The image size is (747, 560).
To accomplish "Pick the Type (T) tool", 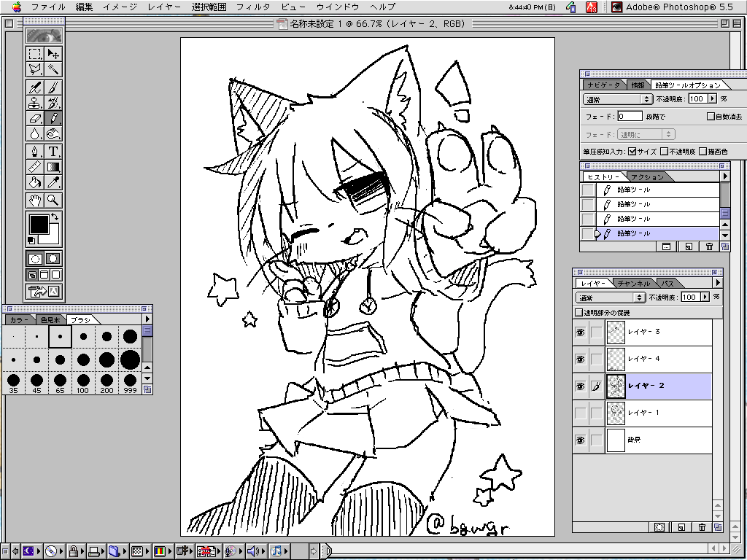I will coord(54,152).
